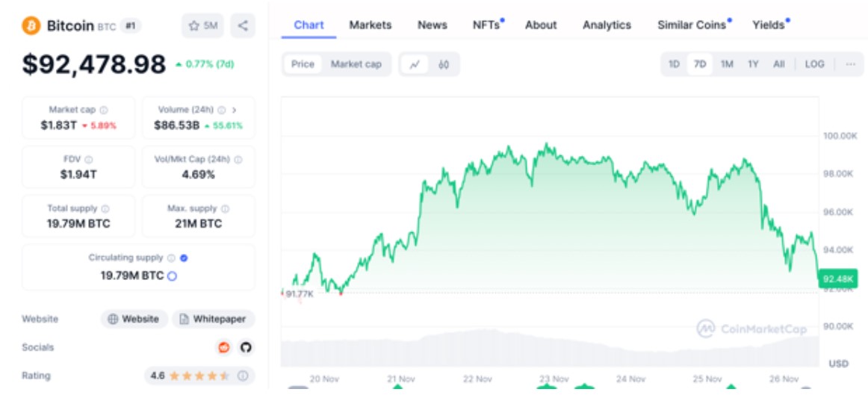This screenshot has width=868, height=395.
Task: Open the Whitepaper link
Action: (x=213, y=319)
